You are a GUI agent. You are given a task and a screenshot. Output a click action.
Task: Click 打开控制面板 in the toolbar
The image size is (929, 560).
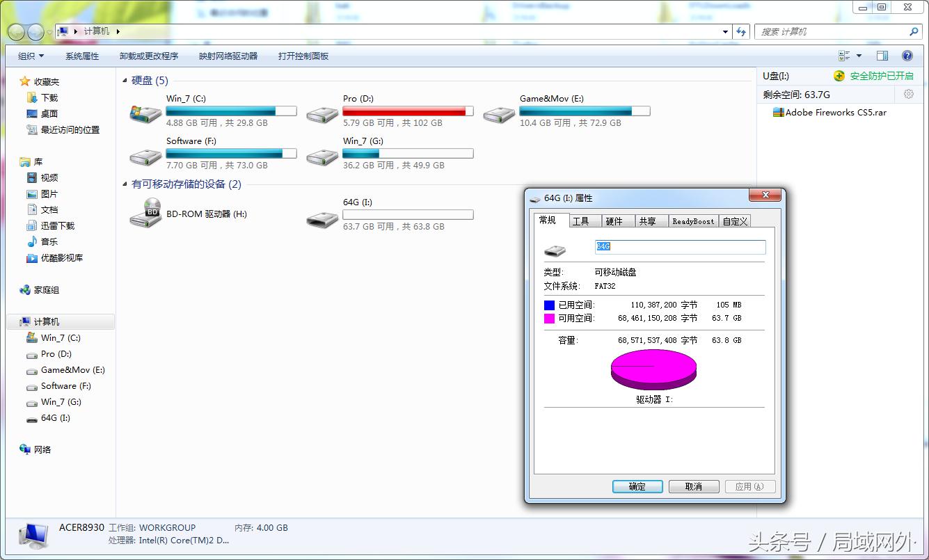coord(303,56)
